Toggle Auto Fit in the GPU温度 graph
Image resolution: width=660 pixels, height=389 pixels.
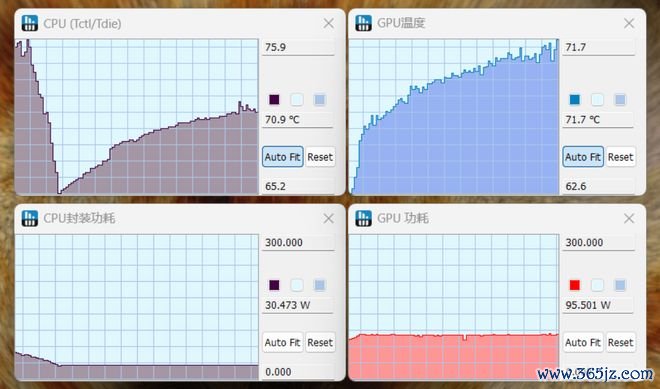click(x=583, y=157)
